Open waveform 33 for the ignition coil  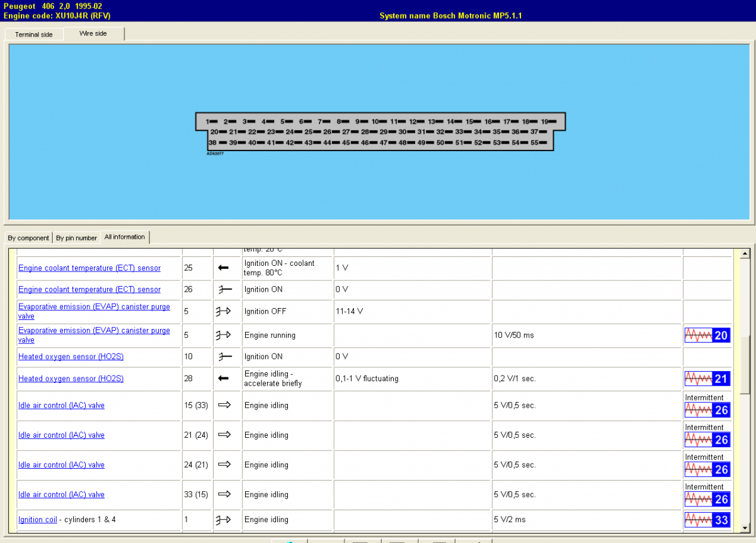(x=707, y=520)
